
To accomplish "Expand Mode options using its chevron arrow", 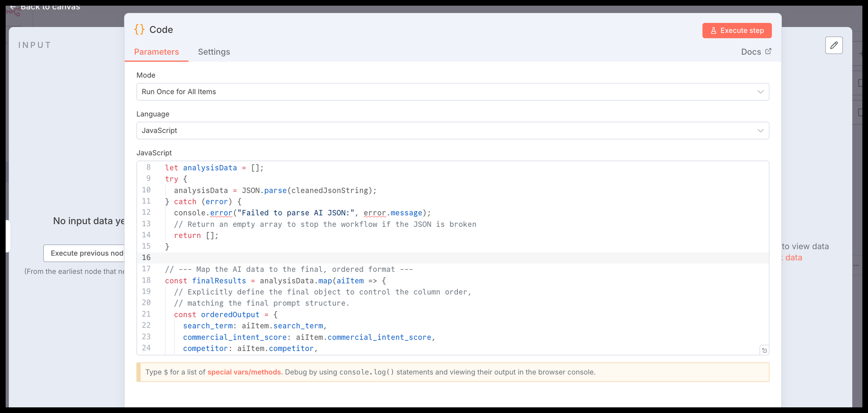I will (760, 92).
